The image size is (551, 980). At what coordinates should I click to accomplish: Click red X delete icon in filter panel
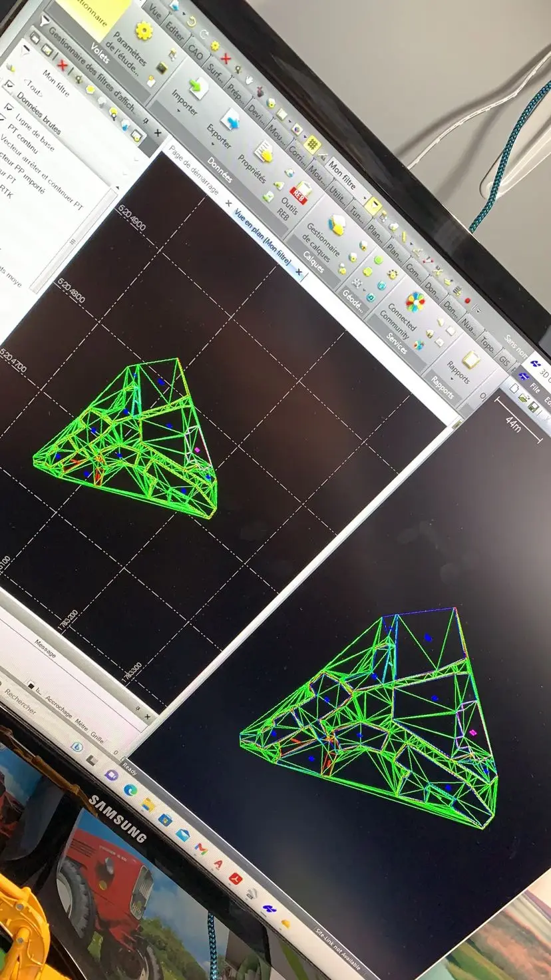click(x=63, y=65)
